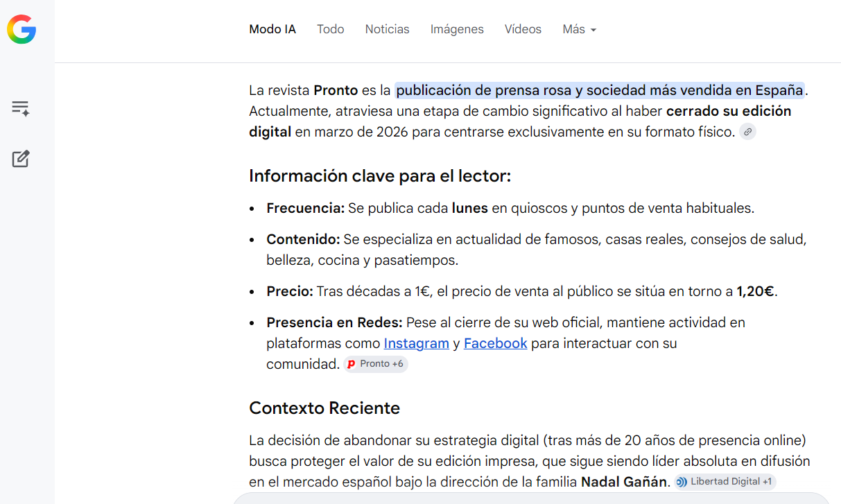Switch to the Modo IA tab

(x=272, y=29)
